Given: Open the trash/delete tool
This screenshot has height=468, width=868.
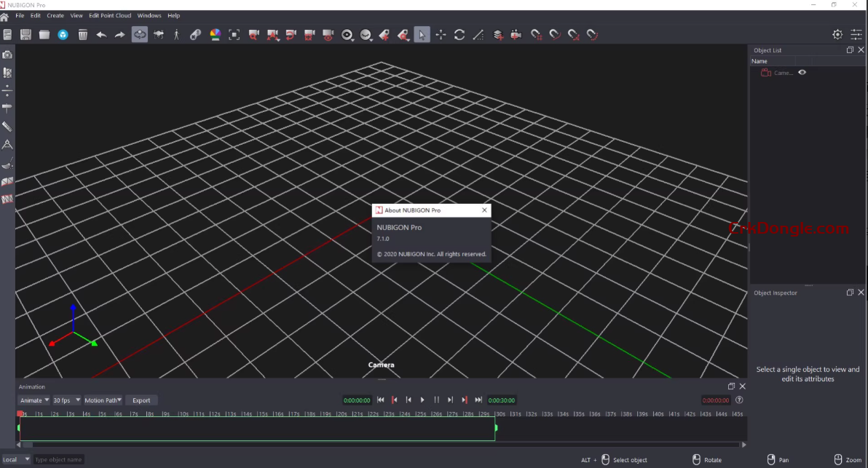Looking at the screenshot, I should 83,34.
